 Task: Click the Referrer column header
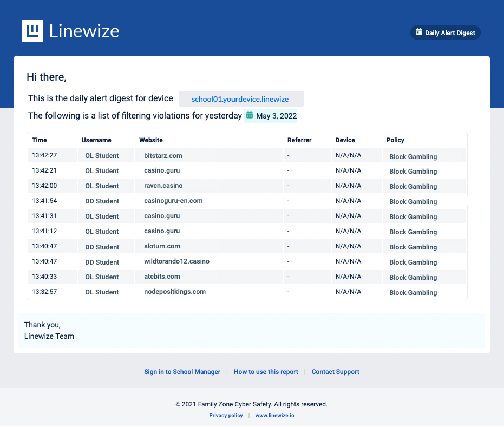tap(299, 140)
